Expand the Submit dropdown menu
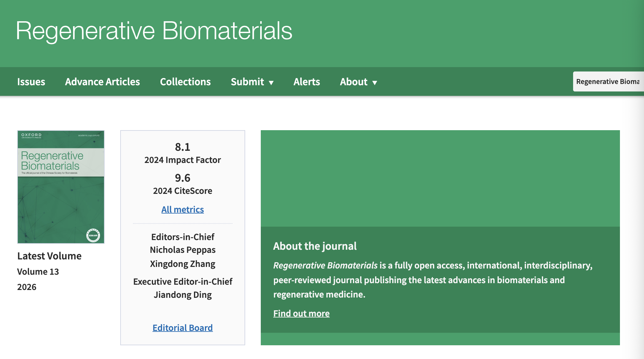This screenshot has width=644, height=359. [x=247, y=82]
